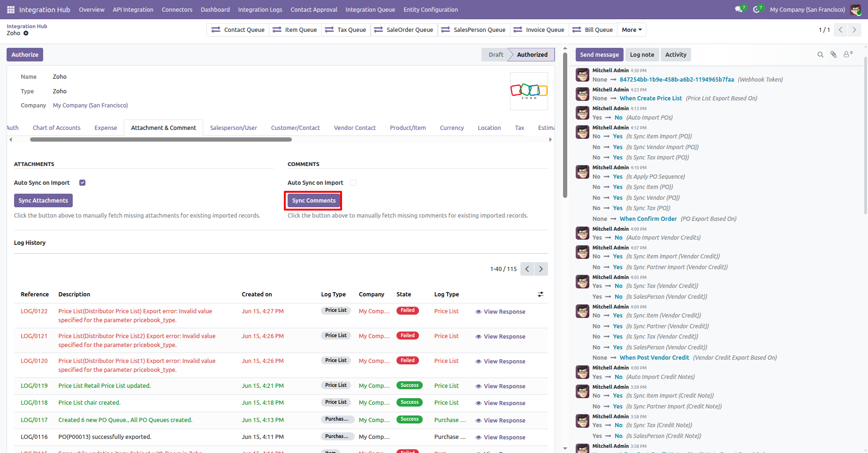Open the Tax Queue smart button
Viewport: 868px width, 453px height.
pyautogui.click(x=345, y=30)
